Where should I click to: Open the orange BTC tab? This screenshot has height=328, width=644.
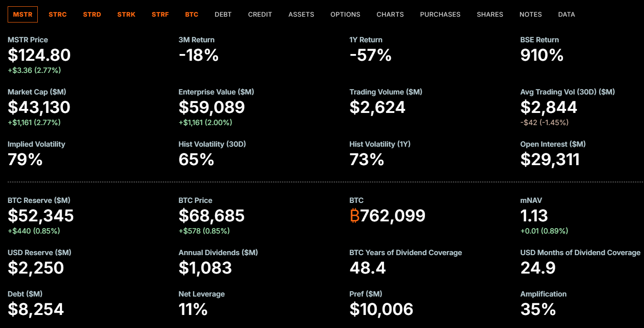[x=192, y=14]
